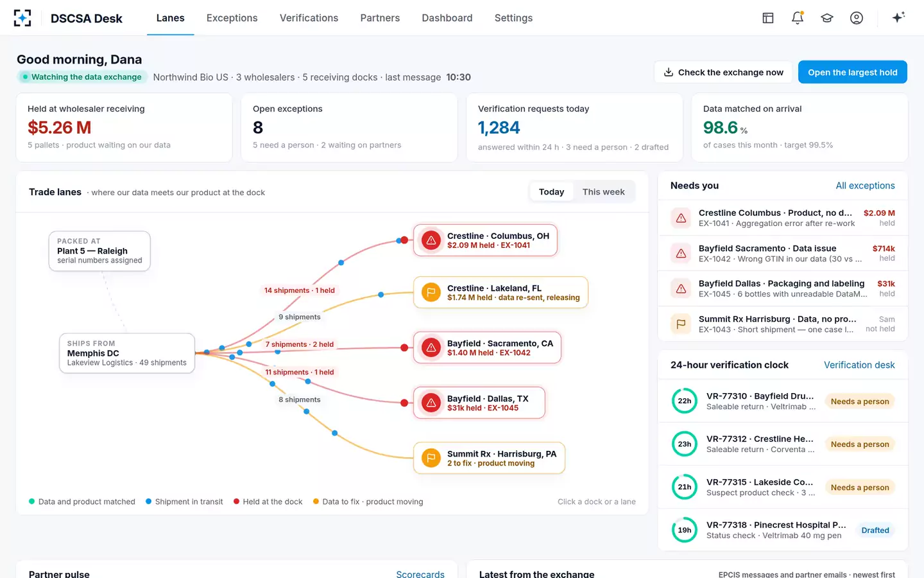
Task: Click the graduation cap learning icon
Action: (827, 18)
